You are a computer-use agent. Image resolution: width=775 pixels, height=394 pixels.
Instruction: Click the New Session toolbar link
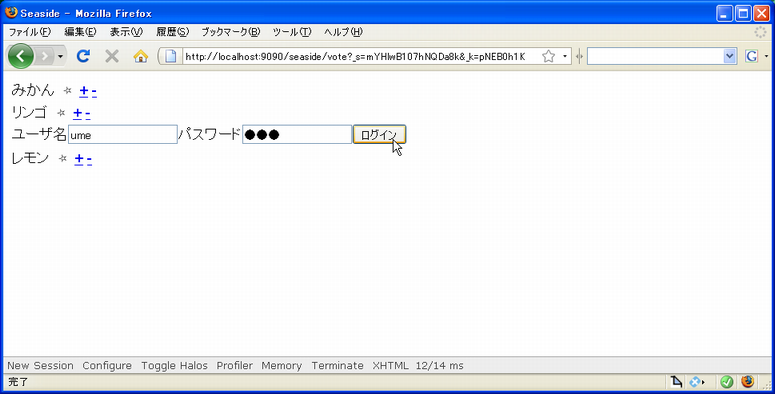tap(40, 366)
